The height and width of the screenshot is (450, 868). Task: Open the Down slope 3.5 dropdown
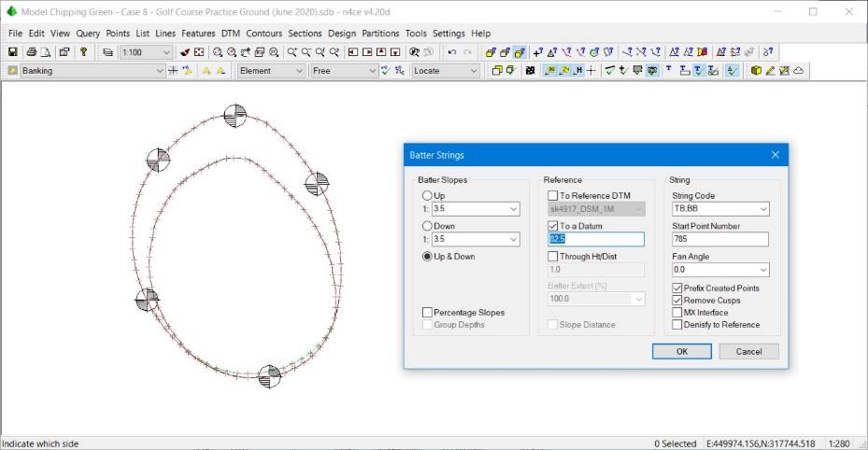(x=513, y=239)
